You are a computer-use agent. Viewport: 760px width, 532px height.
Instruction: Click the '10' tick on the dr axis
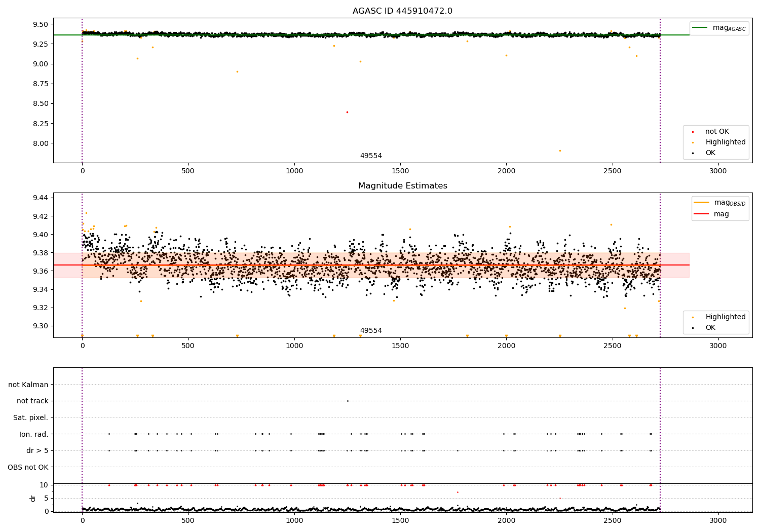coord(44,485)
